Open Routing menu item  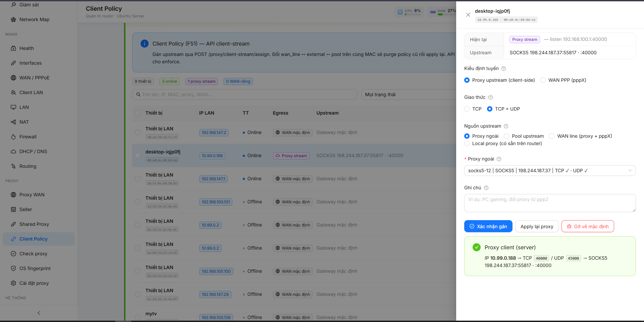pyautogui.click(x=39, y=166)
